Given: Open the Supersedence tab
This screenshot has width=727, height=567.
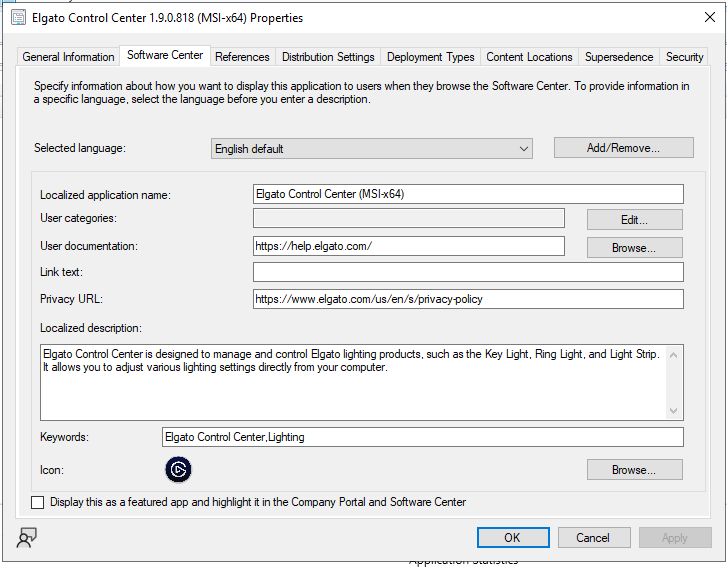Looking at the screenshot, I should [619, 57].
